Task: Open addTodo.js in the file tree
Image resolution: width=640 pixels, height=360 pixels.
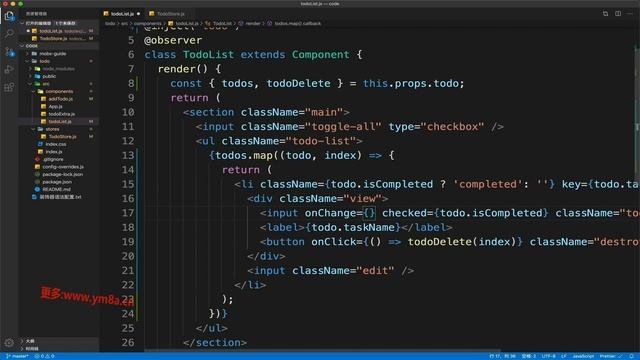Action: coord(60,99)
